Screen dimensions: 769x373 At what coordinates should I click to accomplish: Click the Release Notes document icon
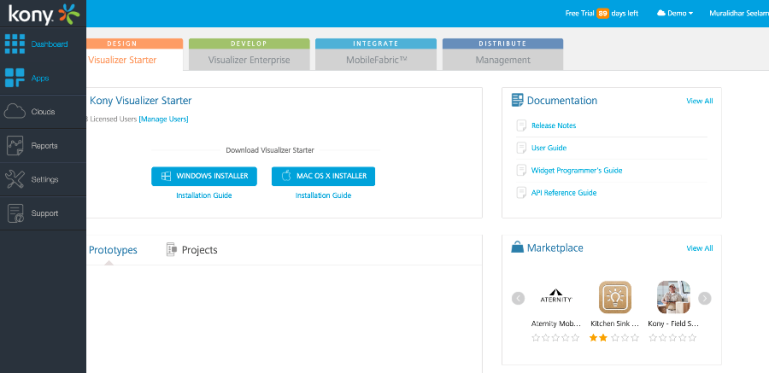click(x=521, y=125)
